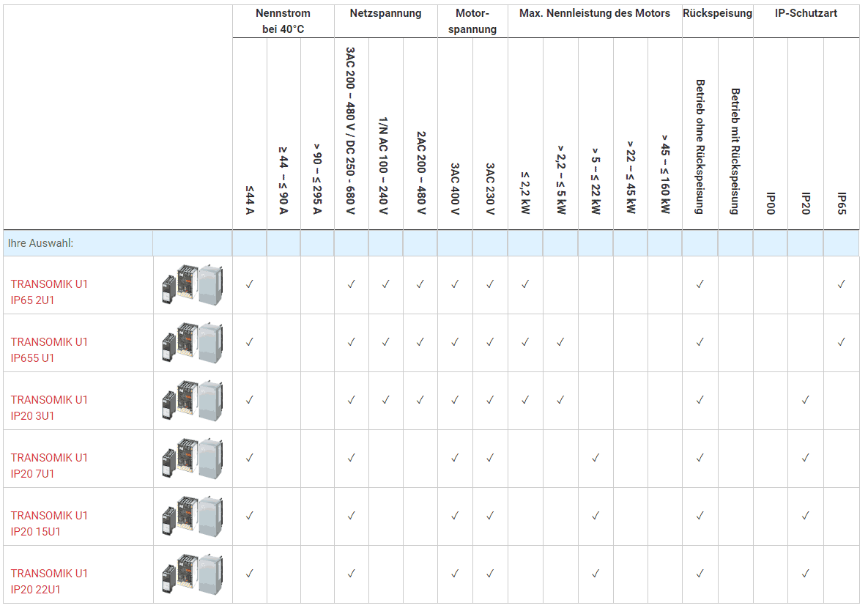This screenshot has width=868, height=611.
Task: Click the ≥ 44 – ≤ 90 A column header
Action: (x=283, y=180)
